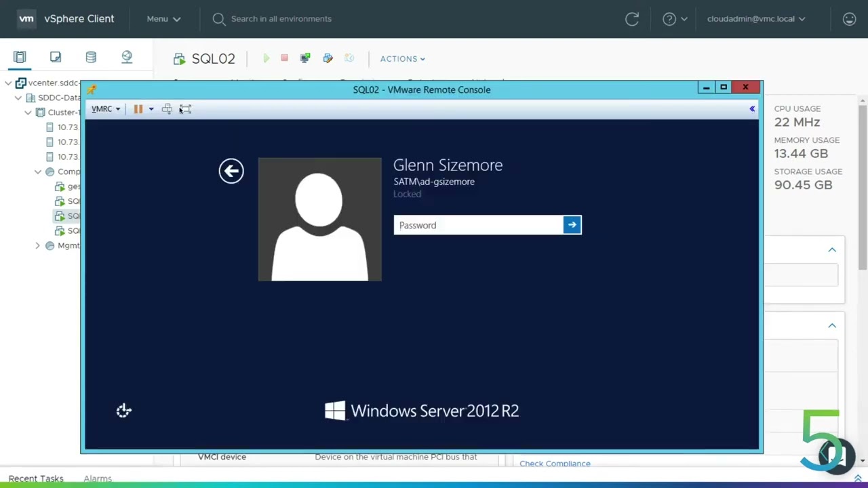Click the Take Snapshot icon for SQL02
868x488 pixels.
click(x=349, y=59)
